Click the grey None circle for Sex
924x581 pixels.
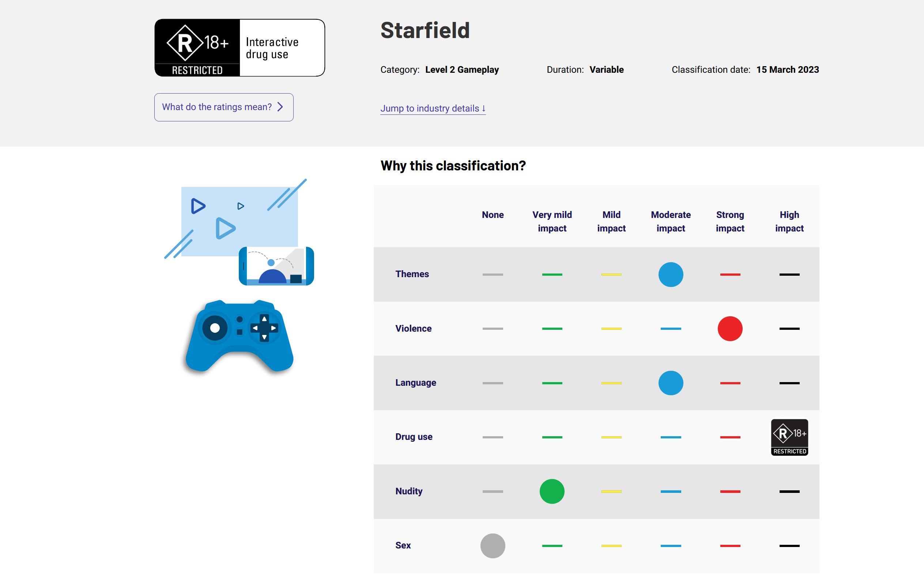point(493,545)
